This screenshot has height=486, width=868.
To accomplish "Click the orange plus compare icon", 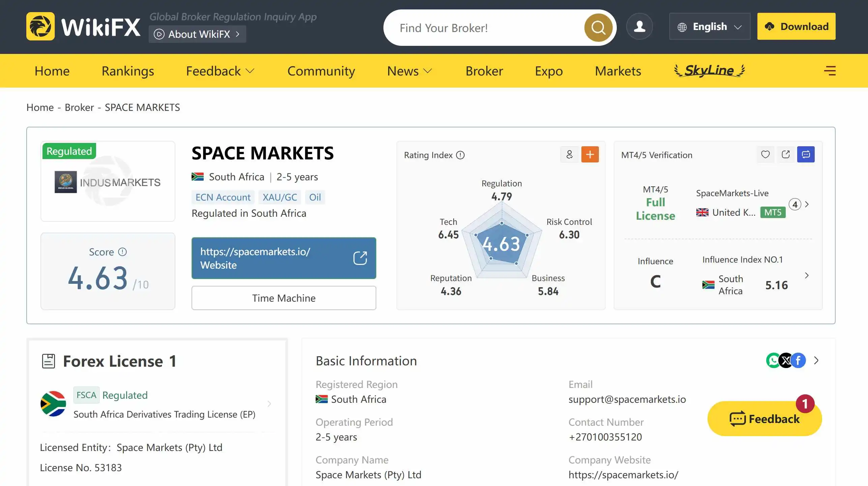I will coord(590,154).
